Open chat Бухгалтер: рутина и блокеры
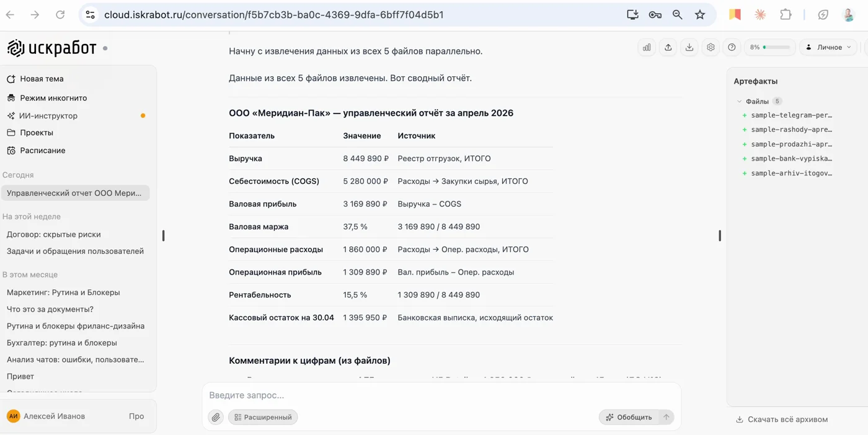This screenshot has height=435, width=868. [x=61, y=343]
